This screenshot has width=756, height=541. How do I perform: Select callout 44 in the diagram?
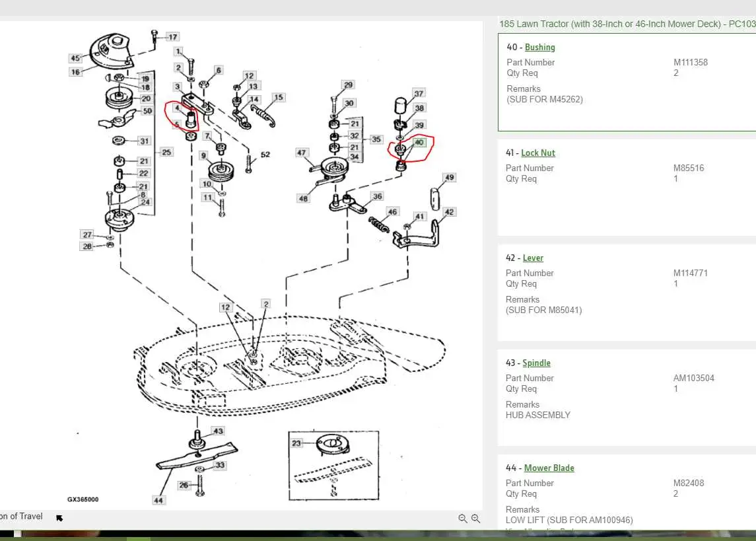158,501
